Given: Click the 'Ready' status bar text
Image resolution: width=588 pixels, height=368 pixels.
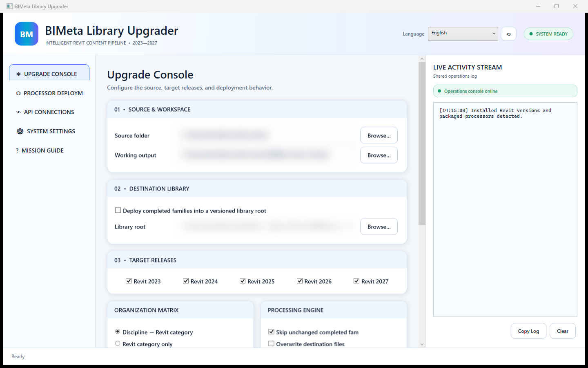Looking at the screenshot, I should 18,357.
